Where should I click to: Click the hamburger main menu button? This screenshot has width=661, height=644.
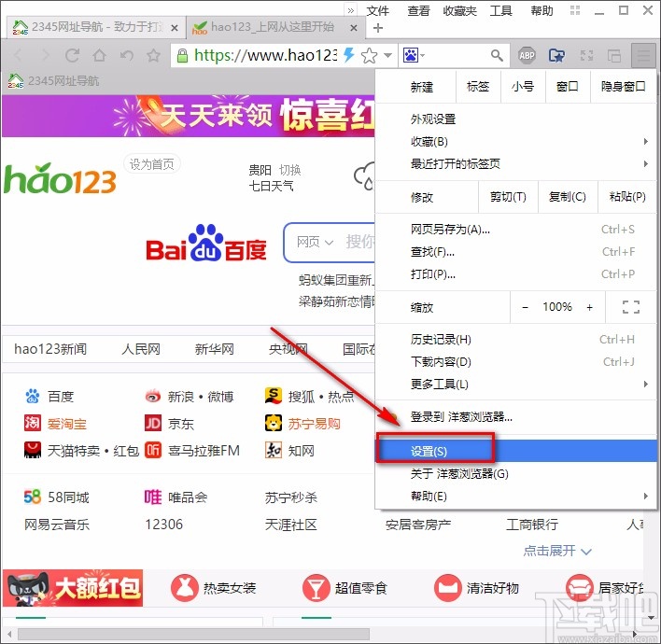(x=643, y=55)
